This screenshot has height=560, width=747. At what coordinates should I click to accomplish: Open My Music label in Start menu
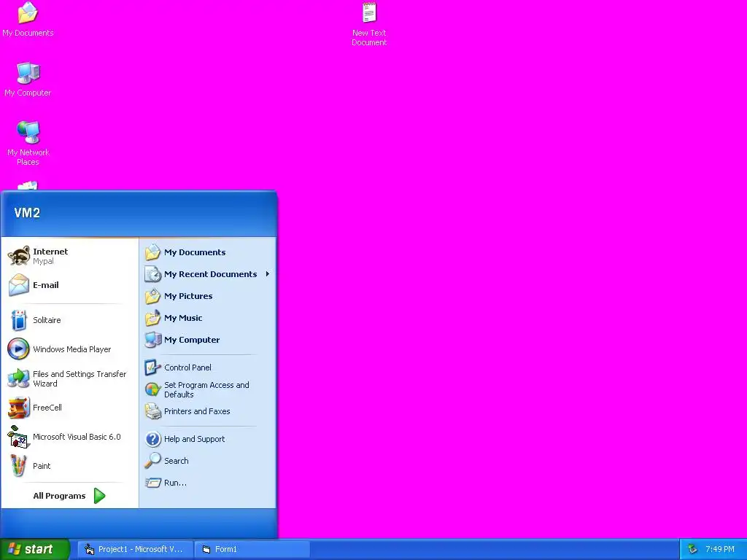point(183,318)
